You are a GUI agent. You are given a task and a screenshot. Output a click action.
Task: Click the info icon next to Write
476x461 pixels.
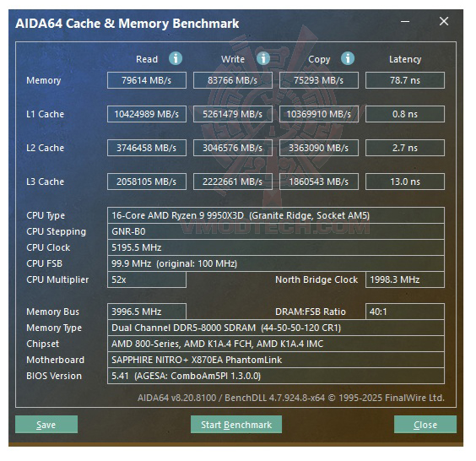tap(262, 58)
